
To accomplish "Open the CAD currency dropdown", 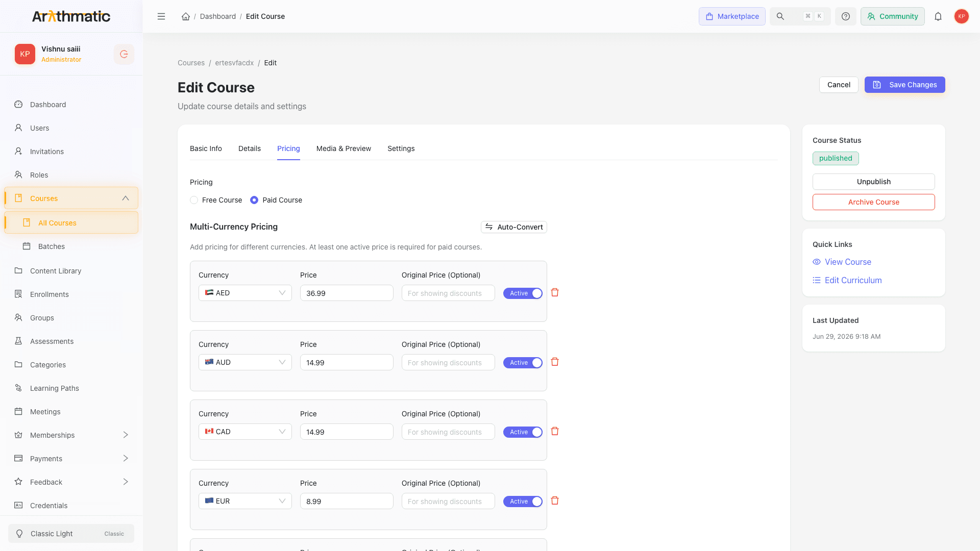I will pos(245,432).
